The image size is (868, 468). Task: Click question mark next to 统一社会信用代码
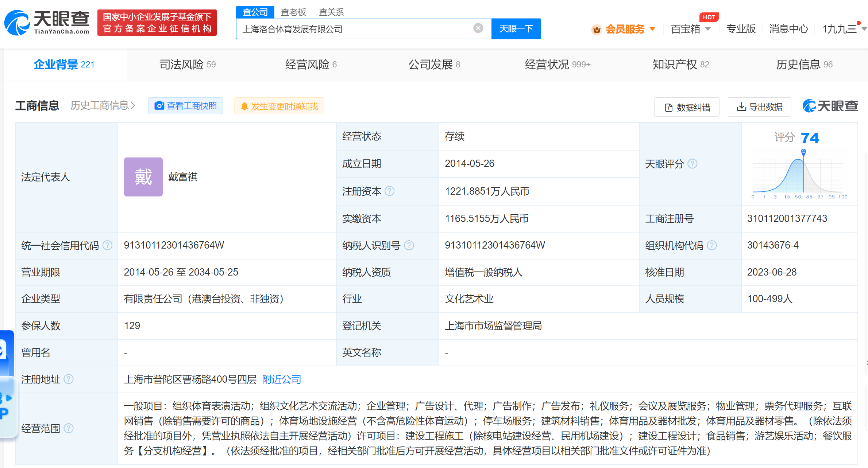pos(108,245)
